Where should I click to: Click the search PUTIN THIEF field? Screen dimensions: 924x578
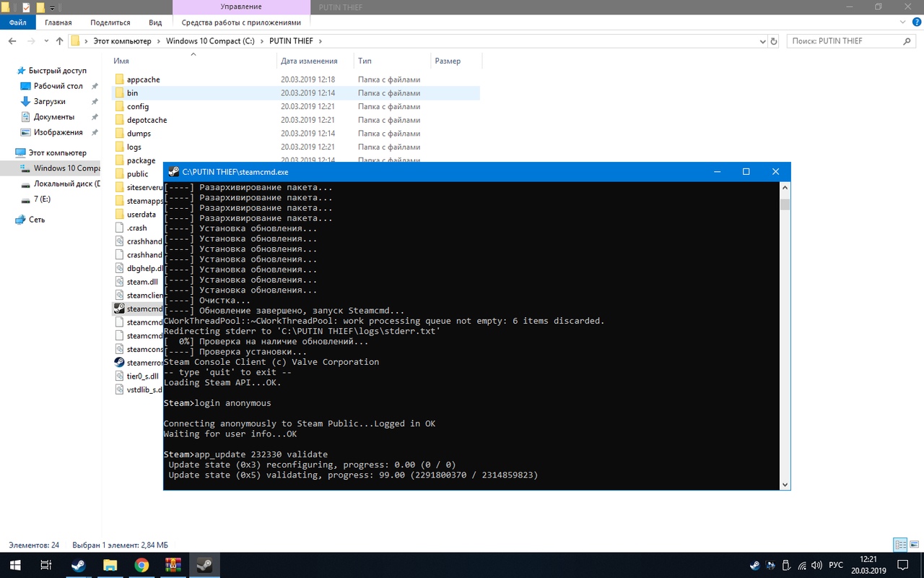pyautogui.click(x=852, y=41)
